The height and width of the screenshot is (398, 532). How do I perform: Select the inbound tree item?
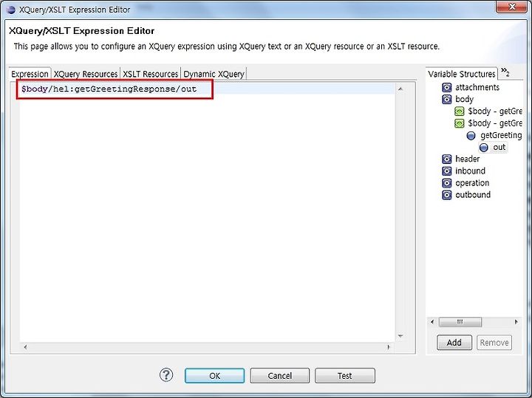[470, 171]
